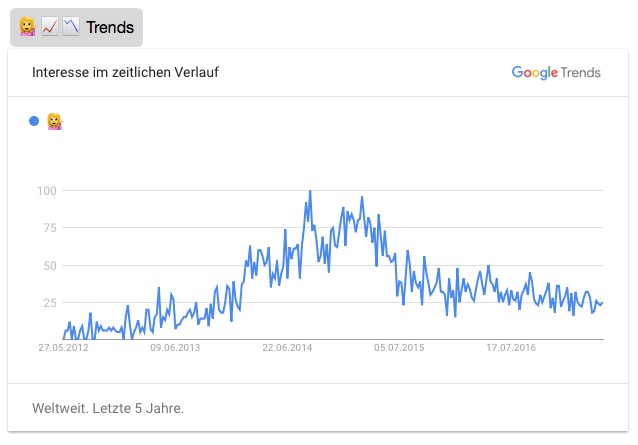This screenshot has width=638, height=445.
Task: Click the woman emoji in chart legend
Action: (x=55, y=121)
